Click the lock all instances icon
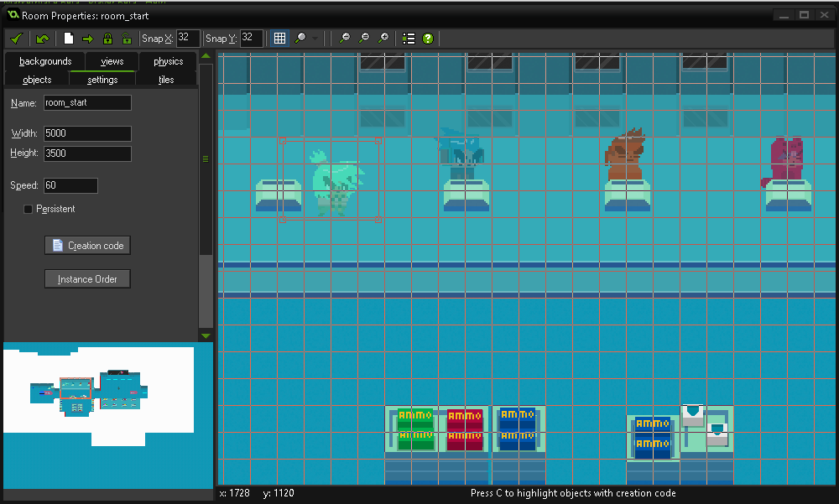Viewport: 839px width, 504px height. pyautogui.click(x=107, y=39)
